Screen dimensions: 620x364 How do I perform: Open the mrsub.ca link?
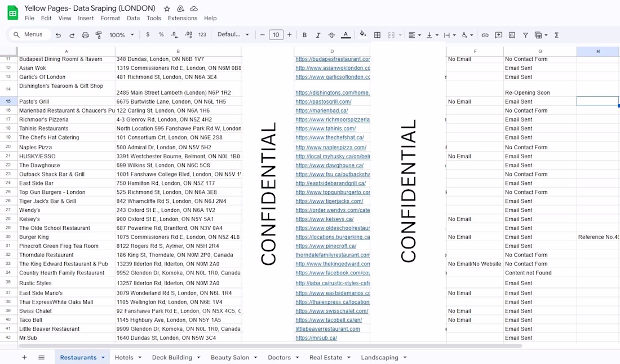coord(316,338)
